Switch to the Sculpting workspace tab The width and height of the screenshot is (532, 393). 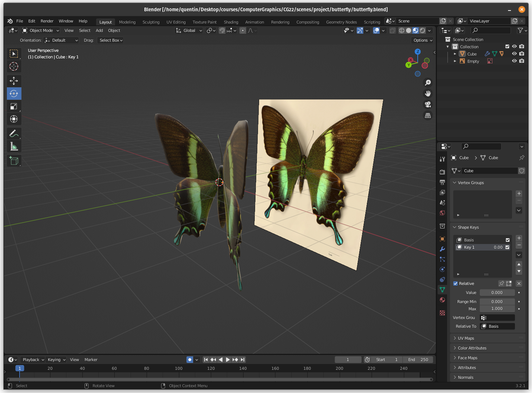pyautogui.click(x=151, y=22)
